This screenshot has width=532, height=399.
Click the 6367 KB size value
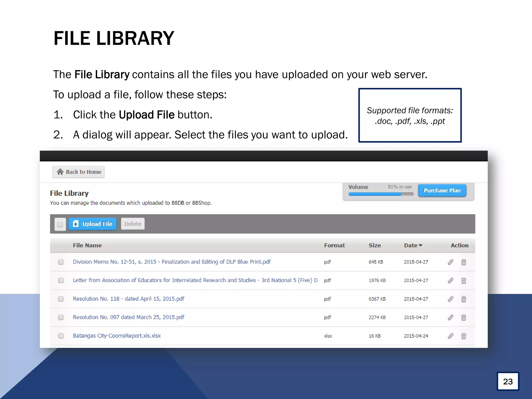377,299
